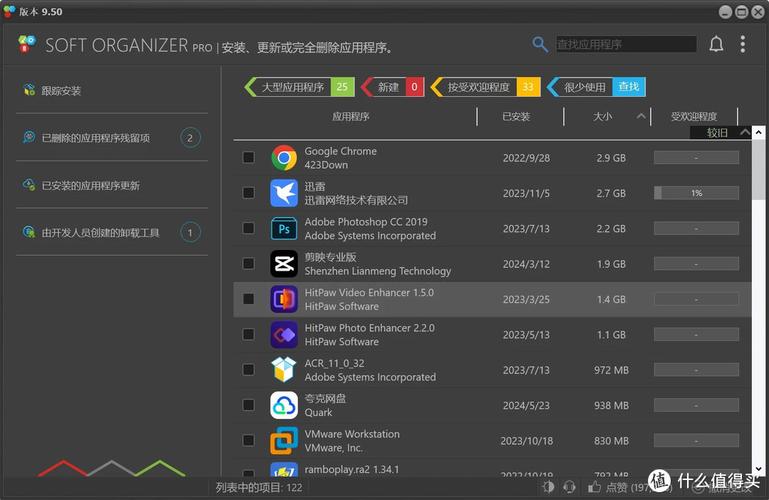Select the ramboplay.ra2 1.34.1 row
The width and height of the screenshot is (769, 500).
pos(492,469)
